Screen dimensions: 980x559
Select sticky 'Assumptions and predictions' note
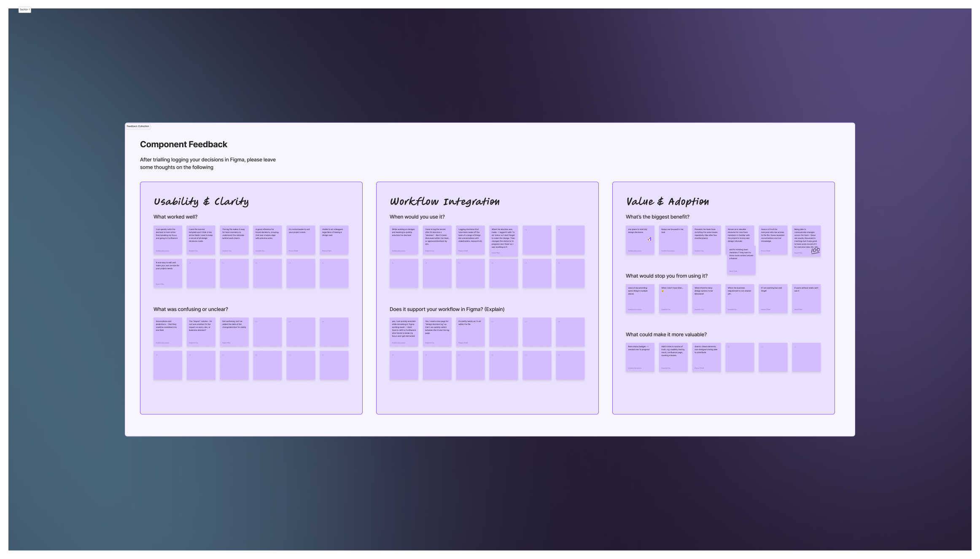167,332
